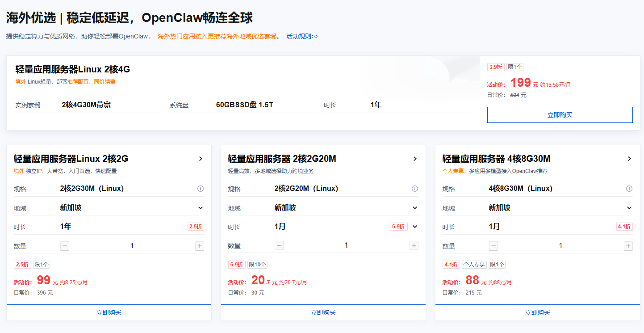Click 立即购买 on the Linux 2核2G card
This screenshot has width=644, height=333.
point(109,312)
